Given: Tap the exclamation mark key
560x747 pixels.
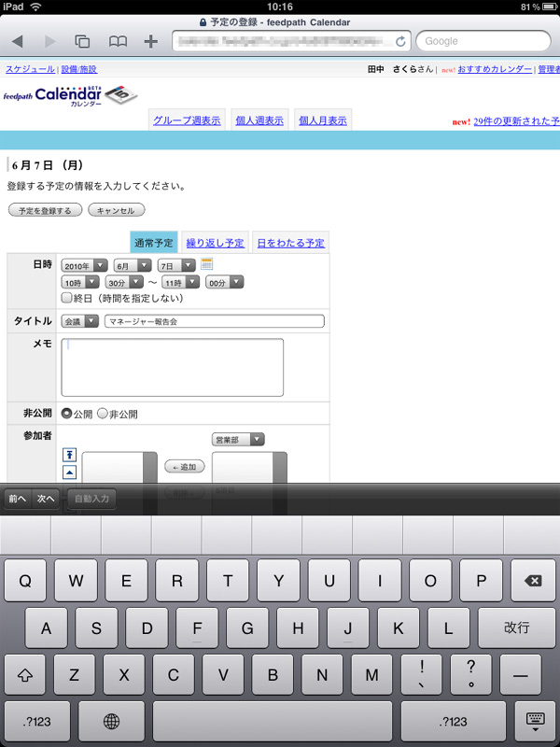Looking at the screenshot, I should (422, 674).
